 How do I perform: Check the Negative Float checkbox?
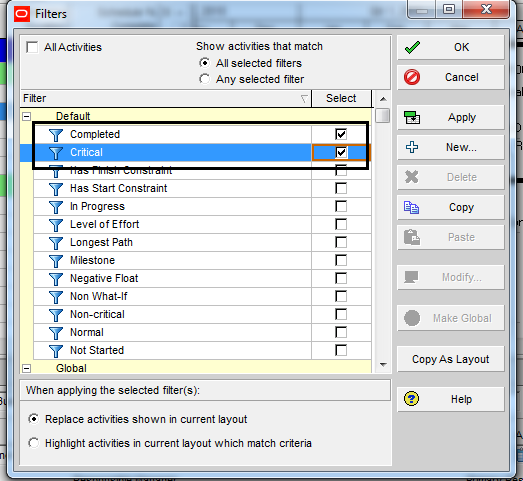(x=341, y=278)
